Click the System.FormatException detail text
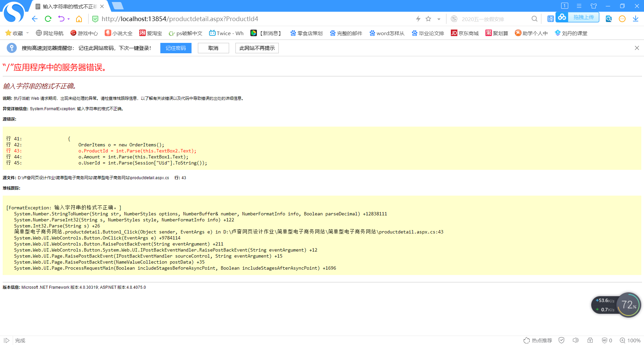Viewport: 644px width, 345px height. 77,109
